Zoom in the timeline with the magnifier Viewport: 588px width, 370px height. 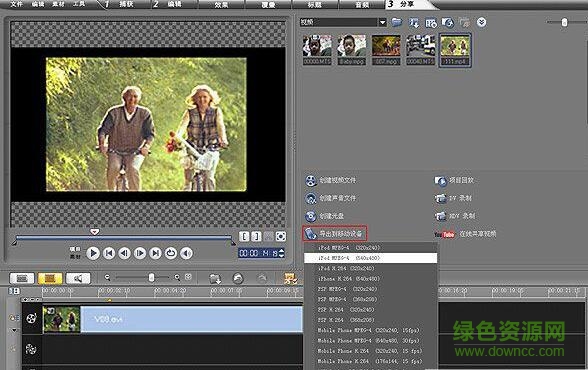click(x=177, y=277)
